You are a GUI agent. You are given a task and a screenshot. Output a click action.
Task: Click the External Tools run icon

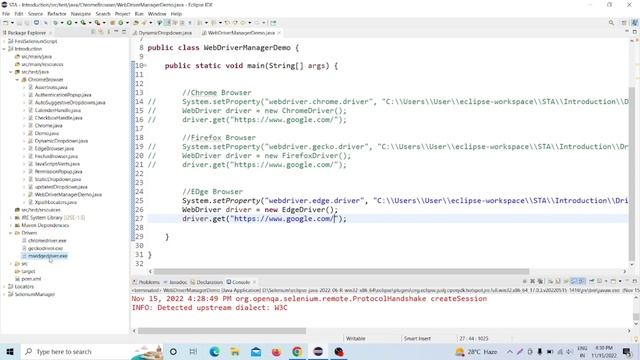coord(97,23)
